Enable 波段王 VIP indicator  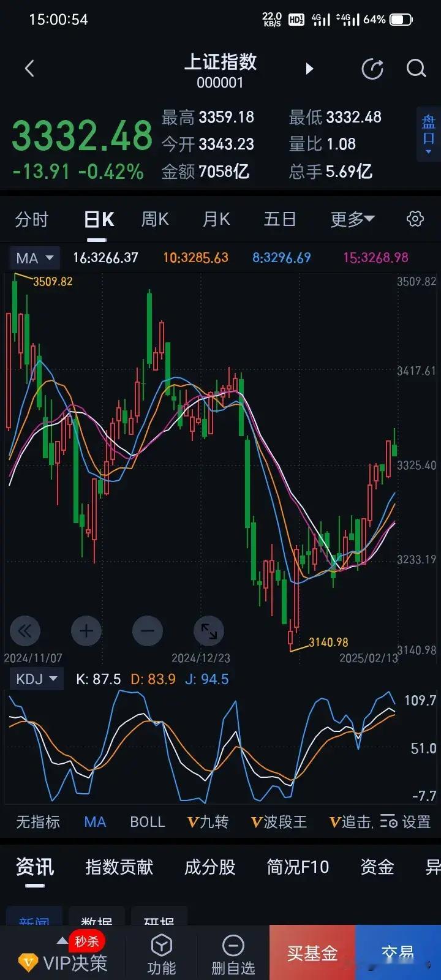[279, 822]
